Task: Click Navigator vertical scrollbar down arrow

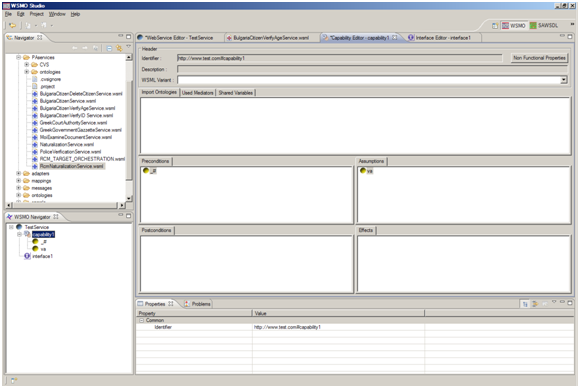Action: (129, 199)
